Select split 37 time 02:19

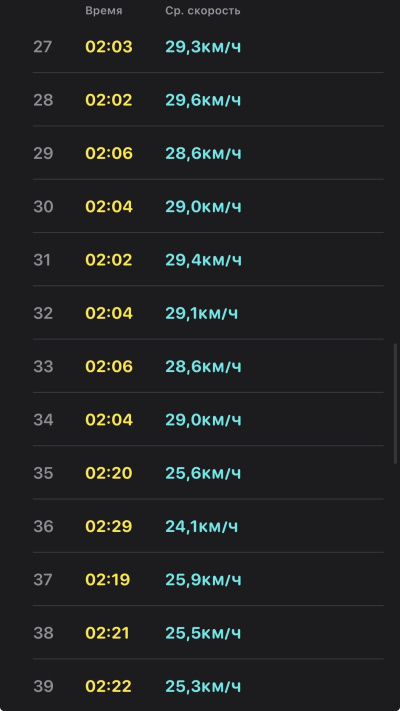pyautogui.click(x=108, y=580)
